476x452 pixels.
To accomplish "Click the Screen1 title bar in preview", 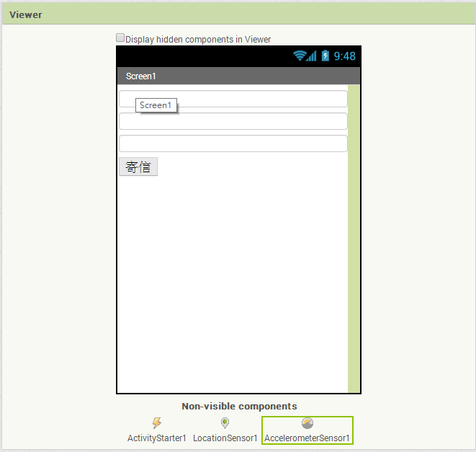I will tap(238, 76).
